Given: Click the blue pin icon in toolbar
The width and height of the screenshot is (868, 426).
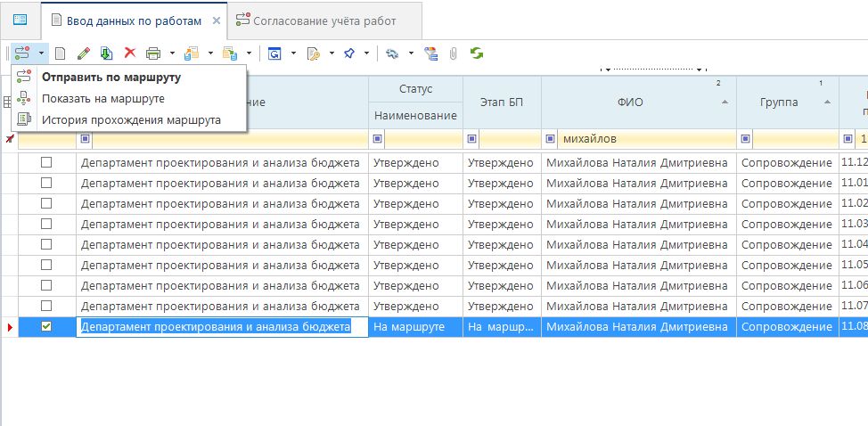Looking at the screenshot, I should (x=349, y=53).
